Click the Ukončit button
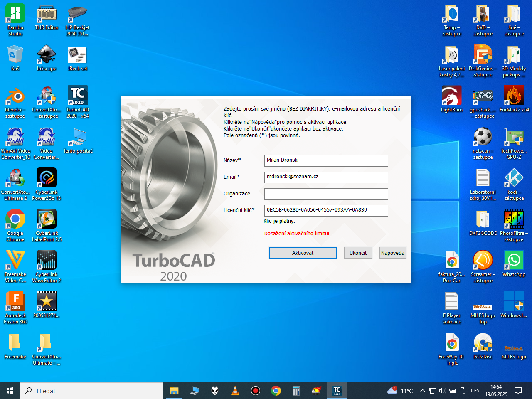The width and height of the screenshot is (532, 399). [x=358, y=253]
